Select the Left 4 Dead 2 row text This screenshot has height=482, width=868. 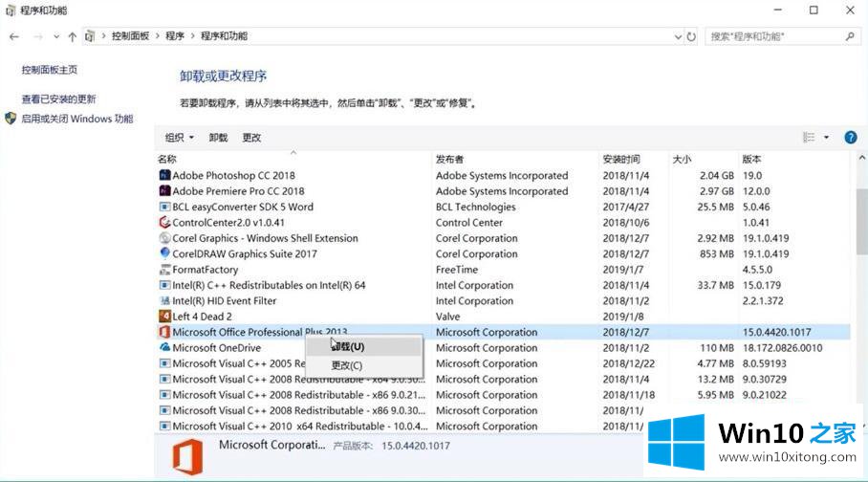pyautogui.click(x=202, y=317)
